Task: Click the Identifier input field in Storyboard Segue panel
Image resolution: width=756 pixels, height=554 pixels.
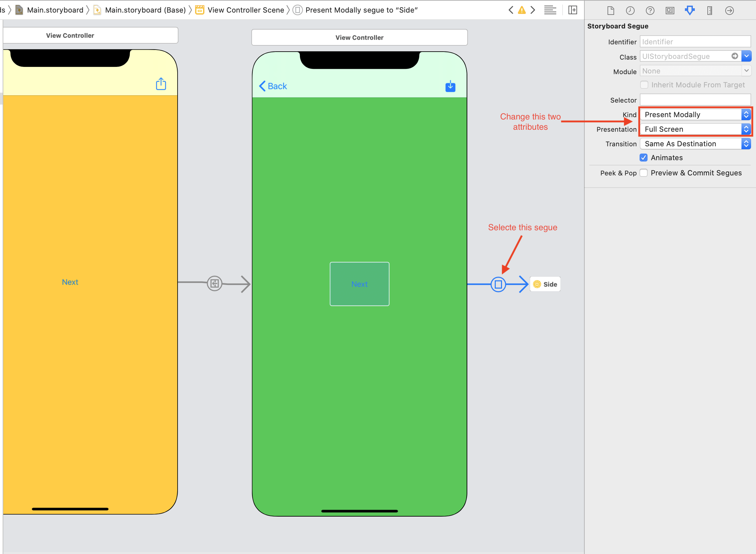Action: (x=695, y=42)
